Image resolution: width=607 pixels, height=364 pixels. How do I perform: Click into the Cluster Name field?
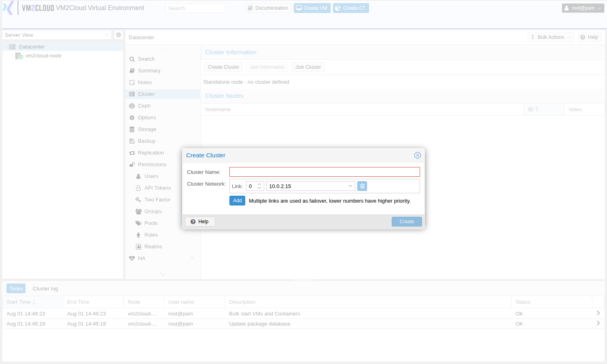[x=325, y=172]
